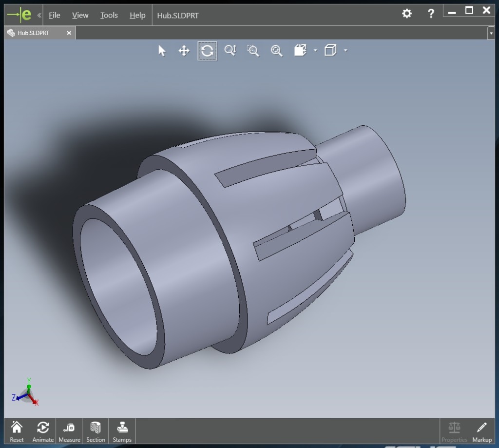499x448 pixels.
Task: Open view orientation dropdown arrow
Action: click(x=315, y=50)
